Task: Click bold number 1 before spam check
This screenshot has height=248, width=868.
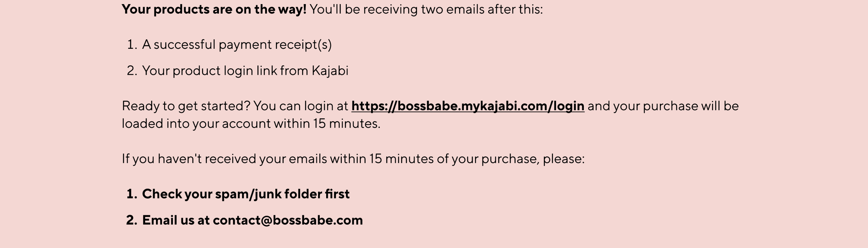Action: pos(132,194)
